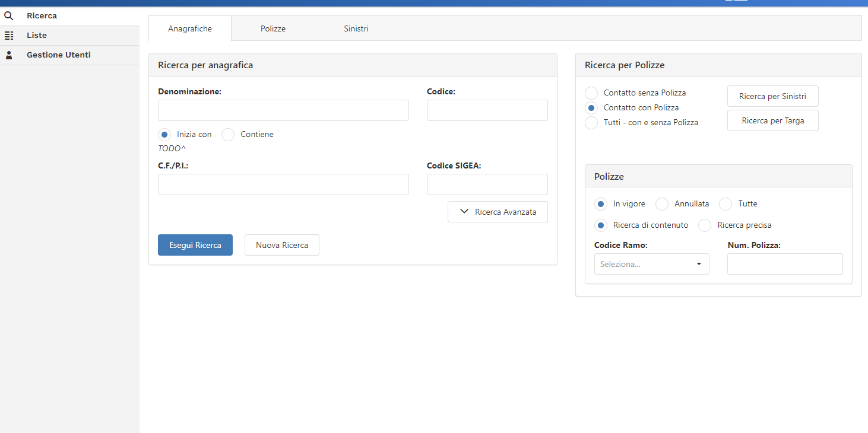Select the Contiene radio button
Image resolution: width=868 pixels, height=433 pixels.
228,135
